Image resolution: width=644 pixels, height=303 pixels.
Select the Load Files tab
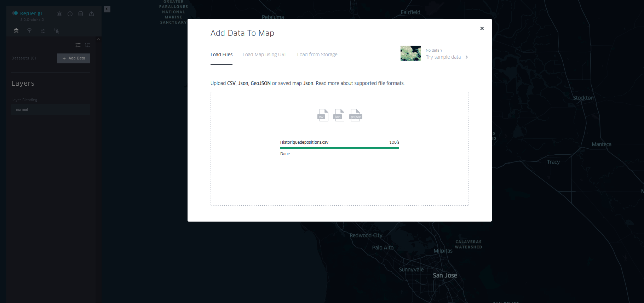(x=222, y=55)
